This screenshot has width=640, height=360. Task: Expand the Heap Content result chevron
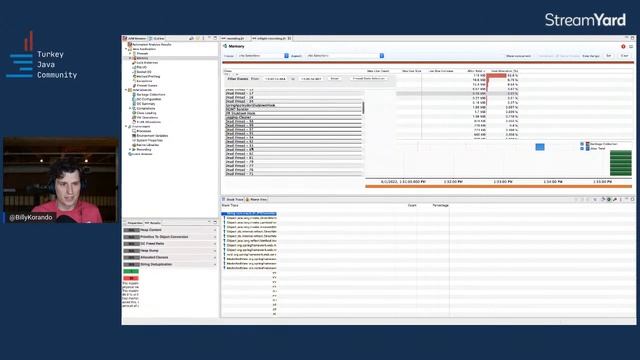click(215, 230)
